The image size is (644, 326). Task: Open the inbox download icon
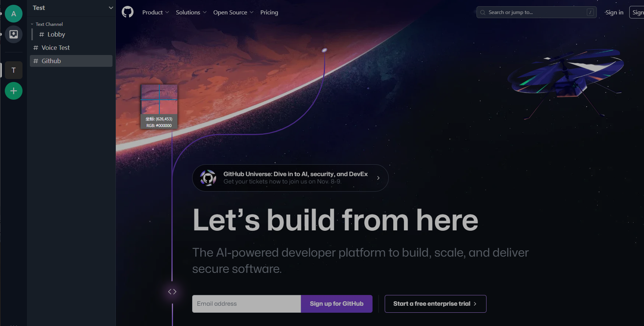pyautogui.click(x=14, y=34)
